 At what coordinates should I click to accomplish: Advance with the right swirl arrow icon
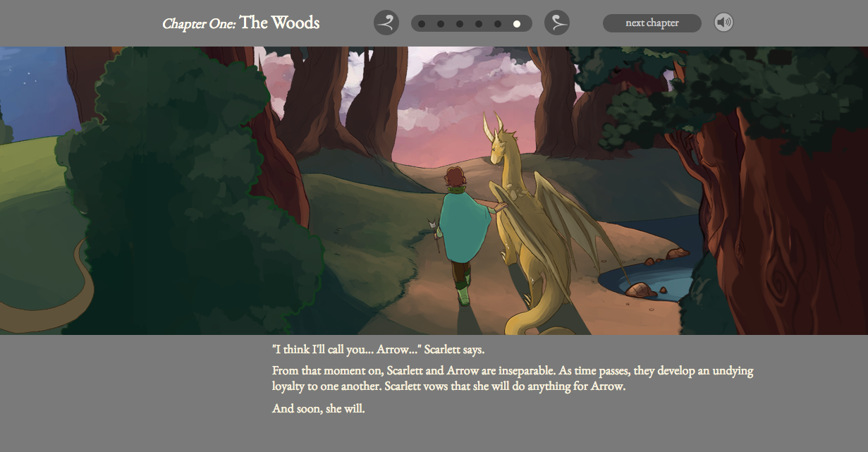[x=557, y=23]
